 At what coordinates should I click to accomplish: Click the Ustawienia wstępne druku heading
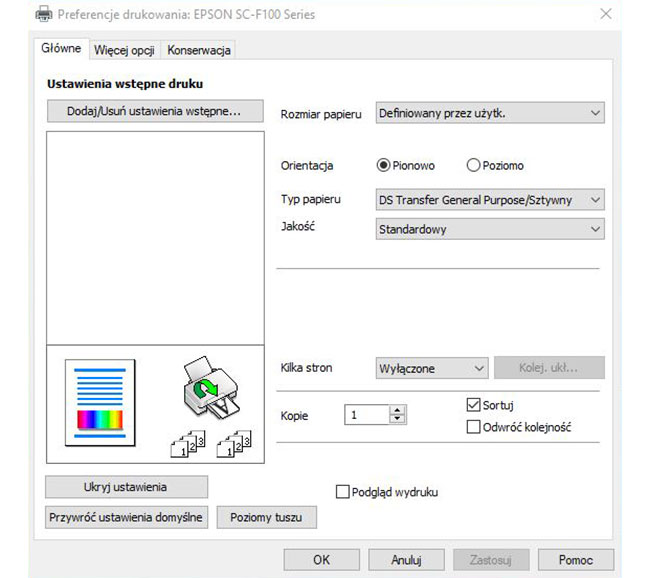pyautogui.click(x=125, y=84)
